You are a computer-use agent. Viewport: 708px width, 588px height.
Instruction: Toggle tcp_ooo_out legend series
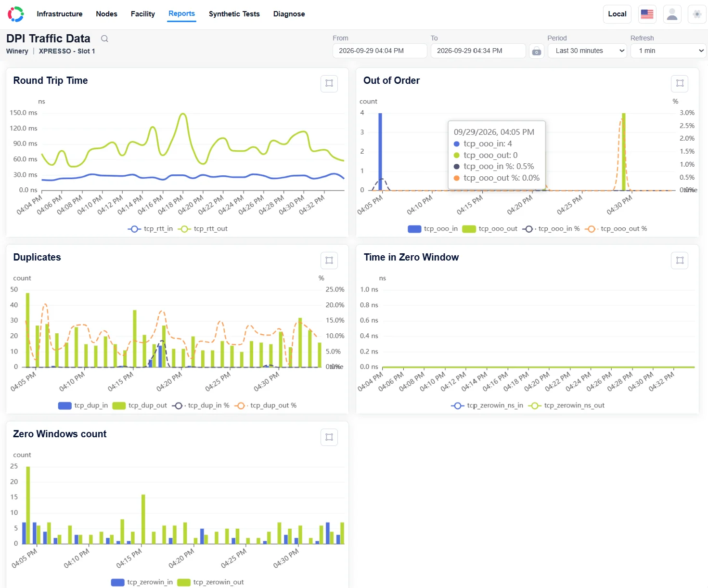490,229
